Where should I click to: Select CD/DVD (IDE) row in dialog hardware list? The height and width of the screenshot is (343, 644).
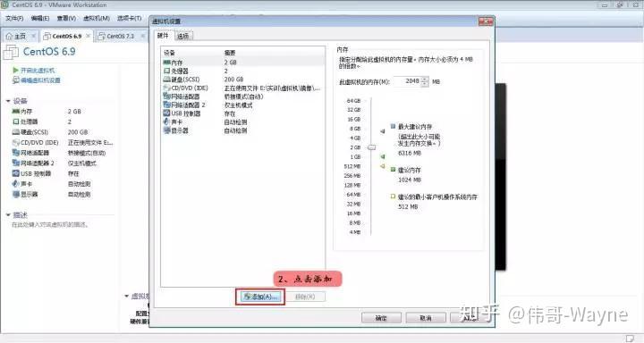pyautogui.click(x=242, y=88)
